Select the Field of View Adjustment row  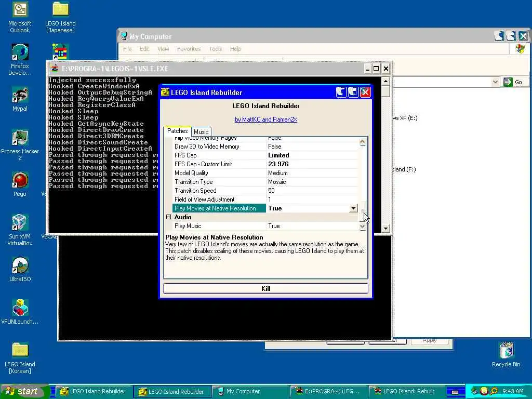click(265, 199)
